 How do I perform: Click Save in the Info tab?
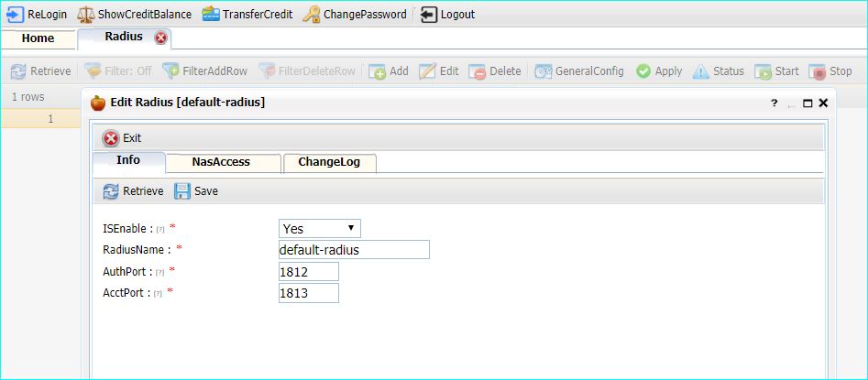point(196,191)
